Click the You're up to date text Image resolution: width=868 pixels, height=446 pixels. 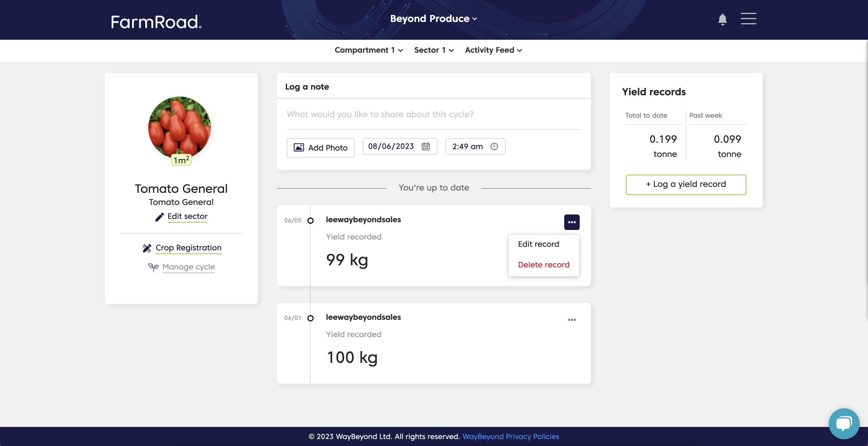click(434, 188)
